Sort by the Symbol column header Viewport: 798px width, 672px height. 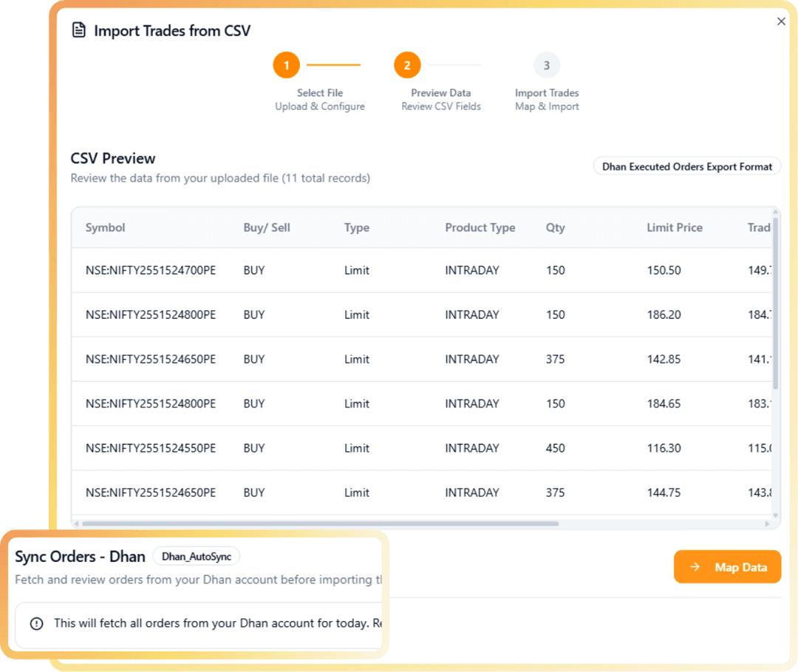[x=105, y=227]
